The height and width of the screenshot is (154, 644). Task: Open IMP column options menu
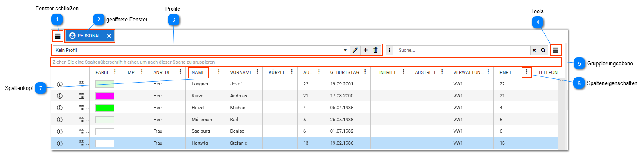point(142,72)
